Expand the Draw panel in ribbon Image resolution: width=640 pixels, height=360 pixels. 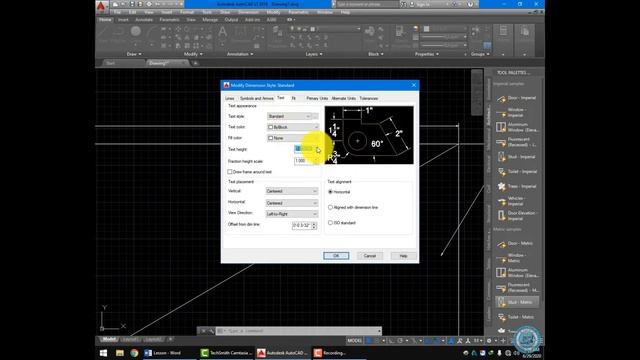coord(134,54)
